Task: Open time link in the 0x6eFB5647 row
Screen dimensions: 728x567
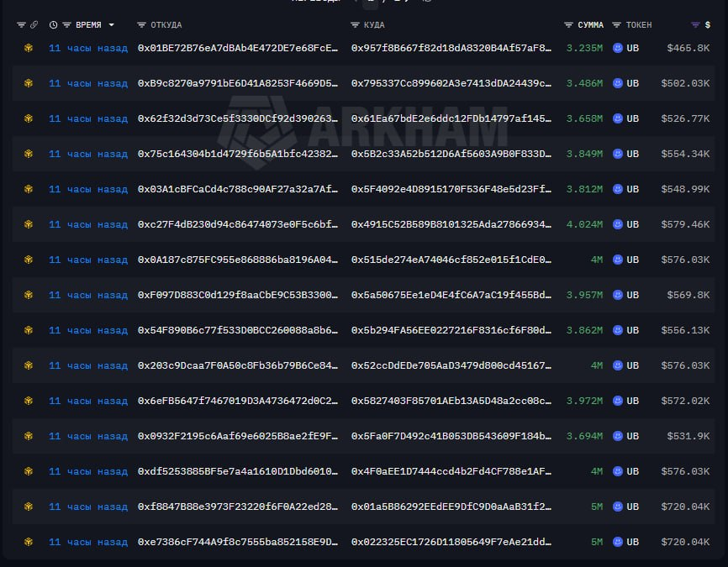Action: click(88, 401)
